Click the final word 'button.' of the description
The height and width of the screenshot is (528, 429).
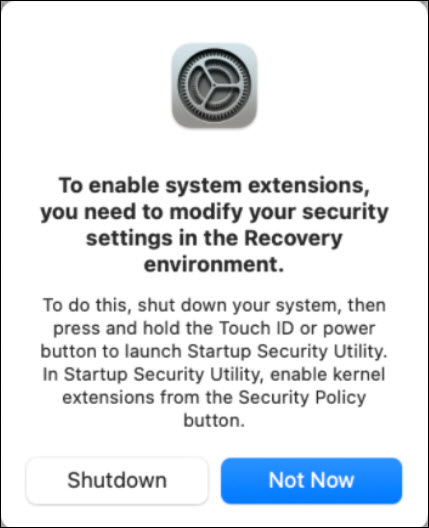click(214, 421)
